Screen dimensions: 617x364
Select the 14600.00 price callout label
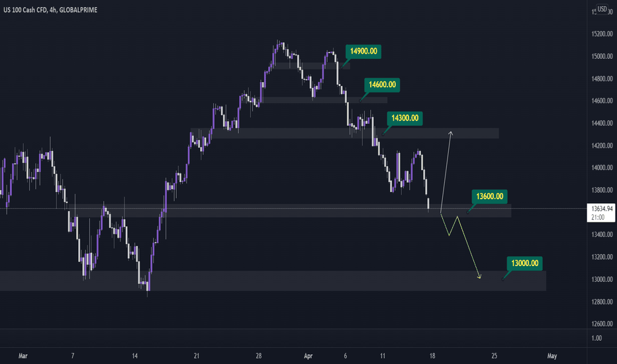382,85
